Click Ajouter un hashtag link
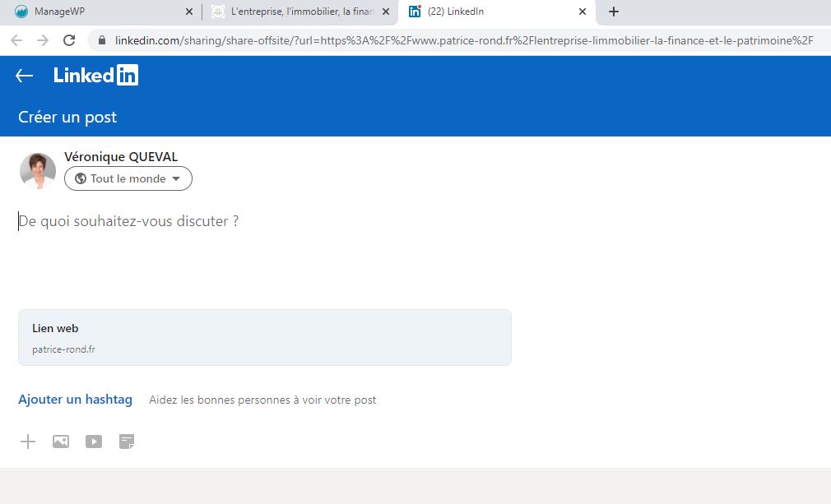Viewport: 831px width, 504px height. 75,400
